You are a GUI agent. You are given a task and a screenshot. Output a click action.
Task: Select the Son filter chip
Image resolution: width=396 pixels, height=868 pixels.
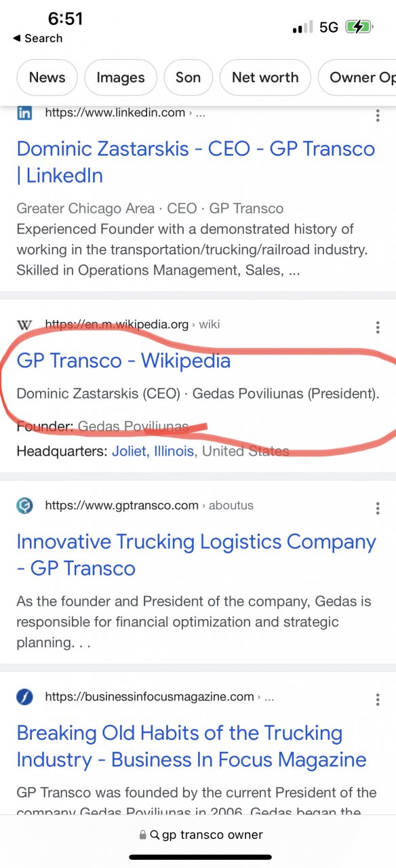(x=188, y=77)
